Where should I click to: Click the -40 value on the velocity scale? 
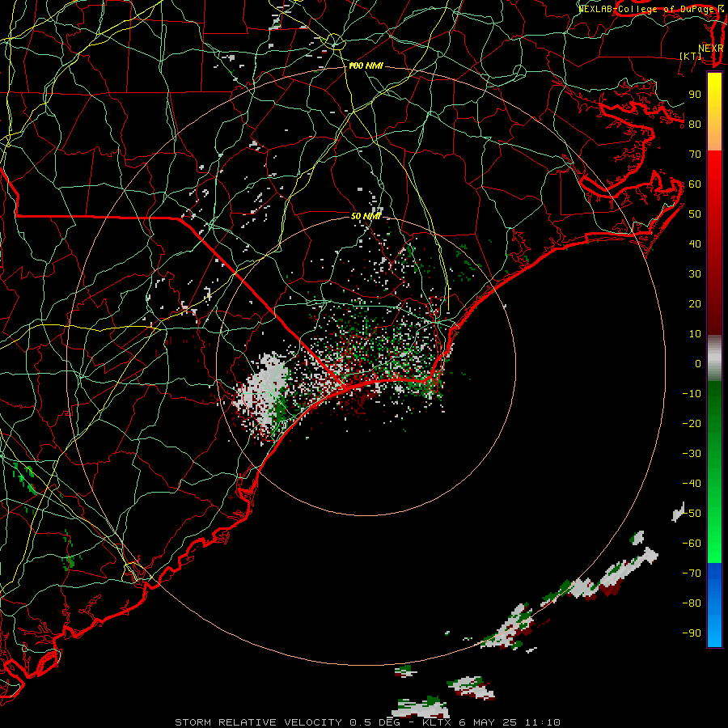tap(692, 484)
